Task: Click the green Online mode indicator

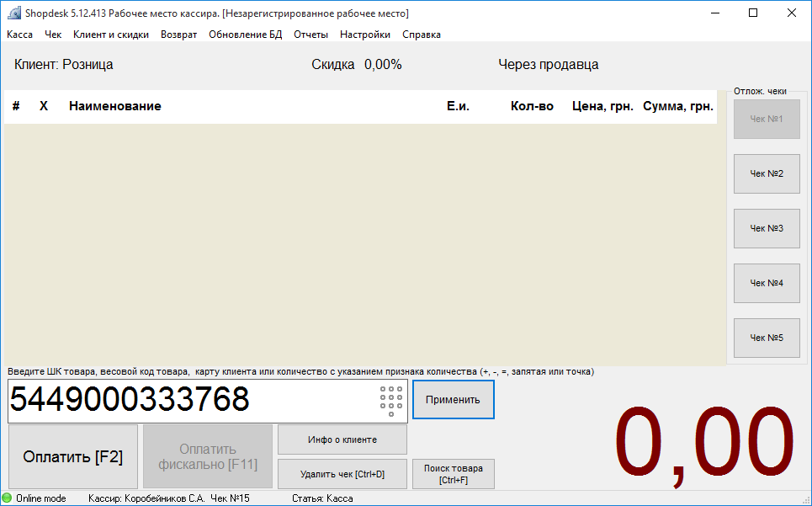Action: (x=7, y=498)
